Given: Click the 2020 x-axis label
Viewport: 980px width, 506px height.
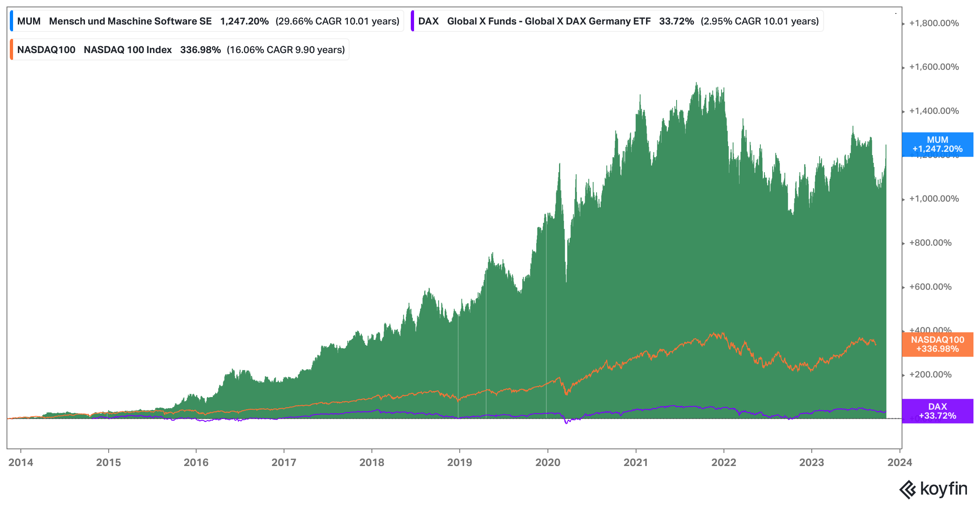Looking at the screenshot, I should click(x=548, y=462).
